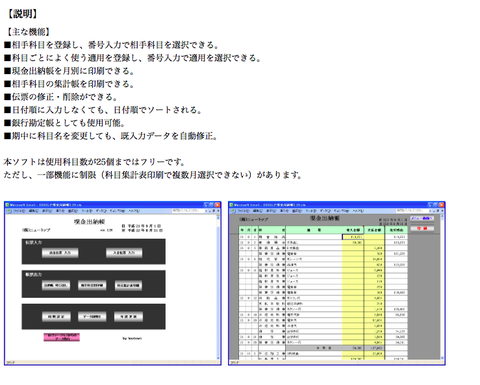The image size is (480, 385).
Task: Select the line about 既入力データを自動修正
Action: tap(111, 136)
